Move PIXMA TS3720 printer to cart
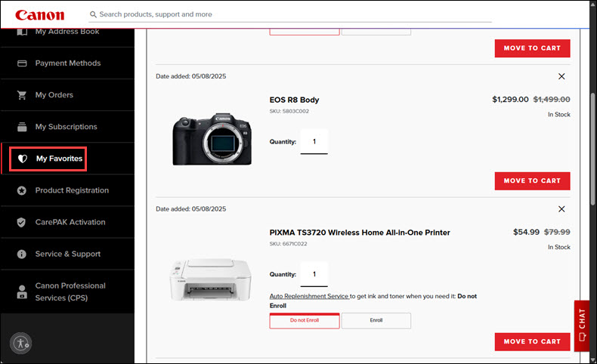This screenshot has height=364, width=597. (x=532, y=342)
